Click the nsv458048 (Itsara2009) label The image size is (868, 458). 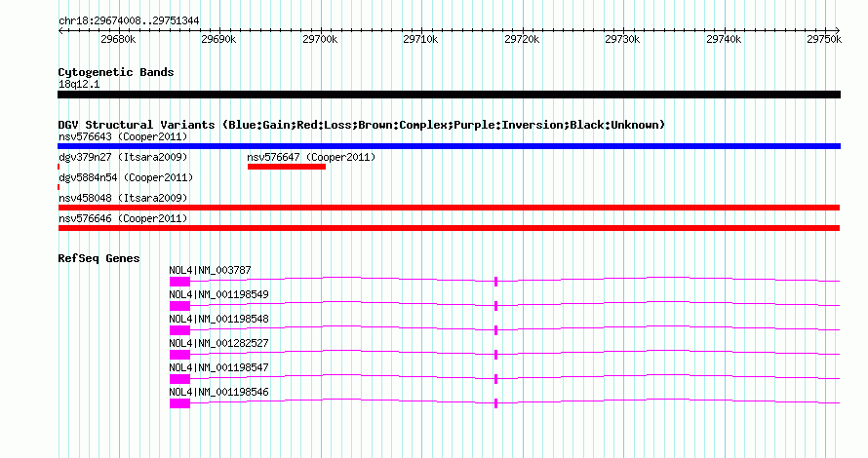pyautogui.click(x=123, y=198)
